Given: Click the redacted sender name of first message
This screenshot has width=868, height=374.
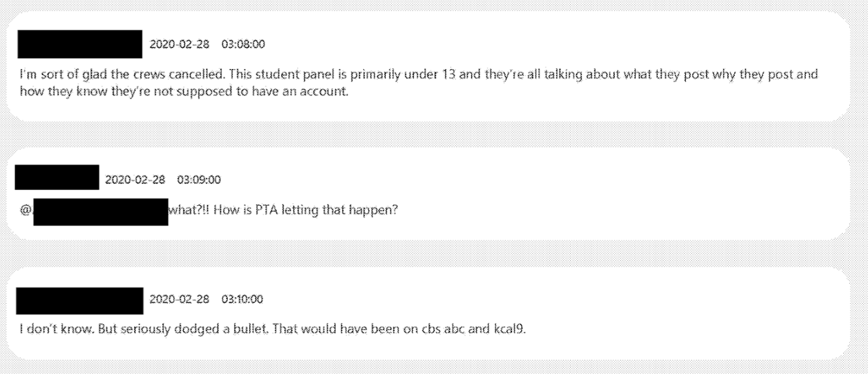Looking at the screenshot, I should coord(80,44).
